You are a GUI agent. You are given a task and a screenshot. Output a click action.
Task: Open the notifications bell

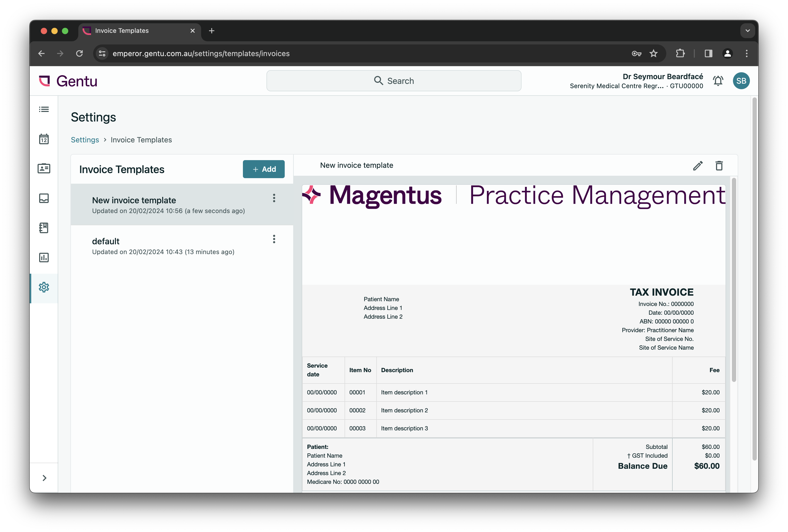[718, 81]
